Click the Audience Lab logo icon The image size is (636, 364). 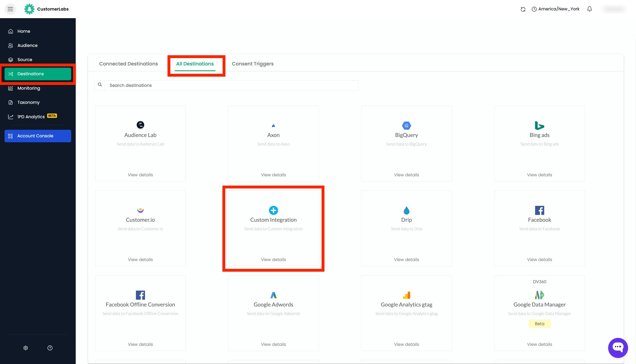click(x=140, y=125)
